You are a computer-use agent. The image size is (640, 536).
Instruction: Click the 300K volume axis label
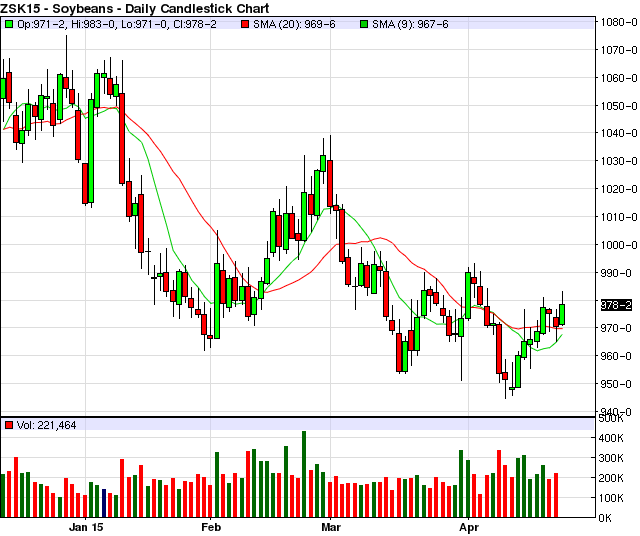click(x=611, y=458)
